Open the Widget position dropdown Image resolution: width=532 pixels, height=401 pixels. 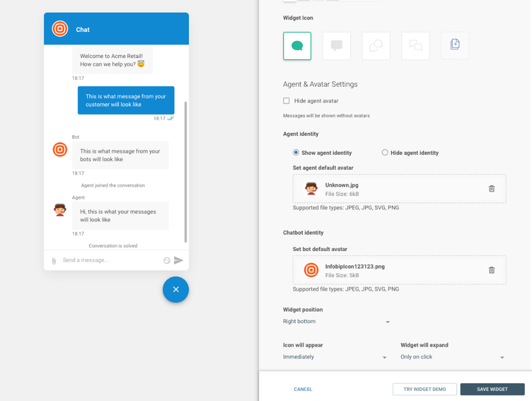pos(336,322)
